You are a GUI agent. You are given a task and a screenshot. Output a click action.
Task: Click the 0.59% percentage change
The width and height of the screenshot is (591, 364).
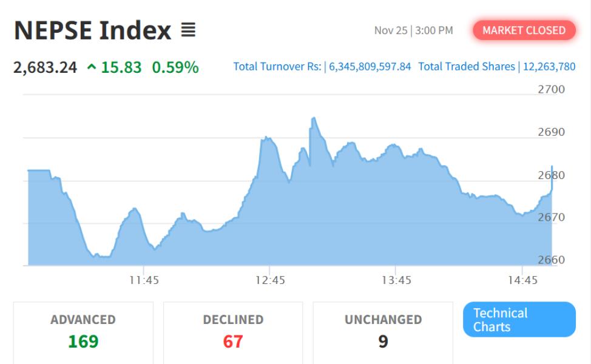click(x=175, y=67)
